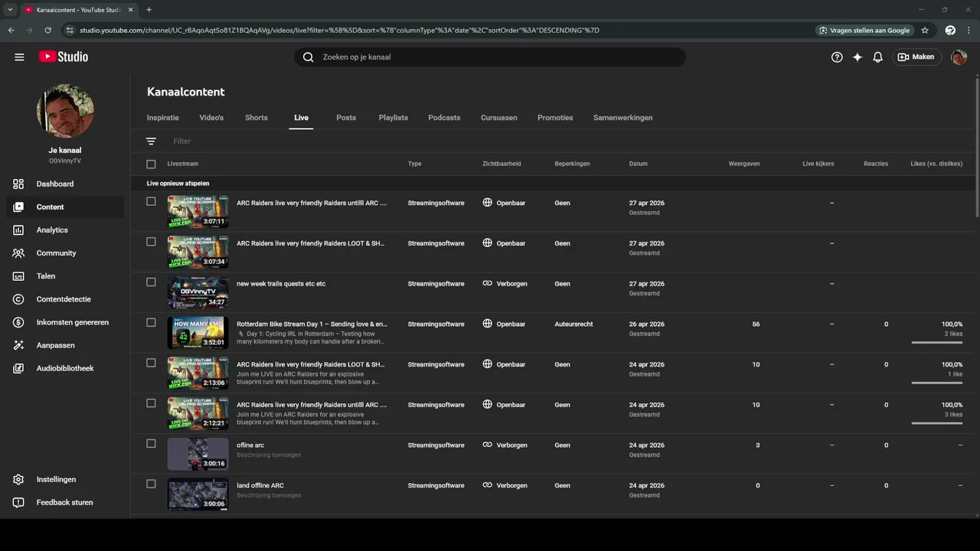Sort the list by Datum column
This screenshot has height=551, width=980.
tap(638, 164)
